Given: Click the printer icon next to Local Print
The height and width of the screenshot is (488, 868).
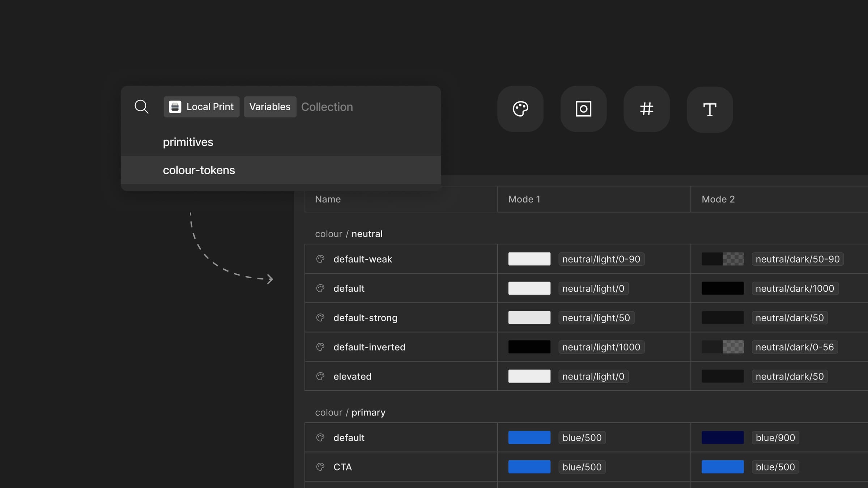Looking at the screenshot, I should point(175,107).
